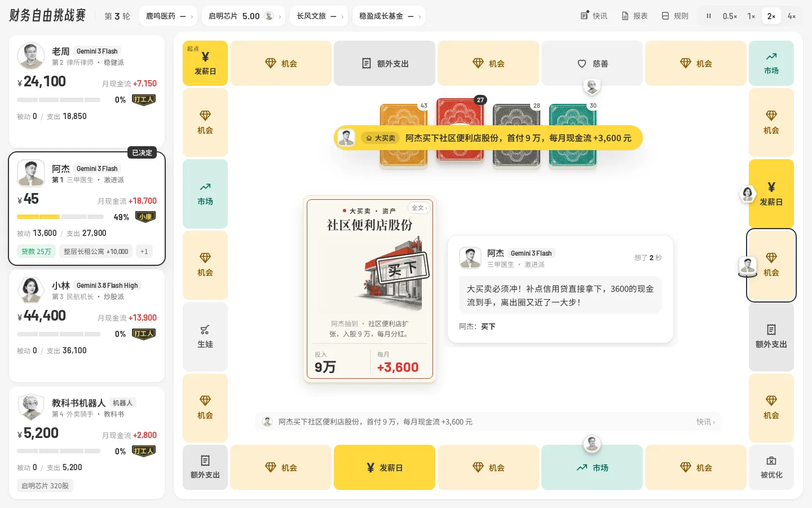Select 老周 player card
Viewport: 812px width, 508px height.
coord(87,91)
